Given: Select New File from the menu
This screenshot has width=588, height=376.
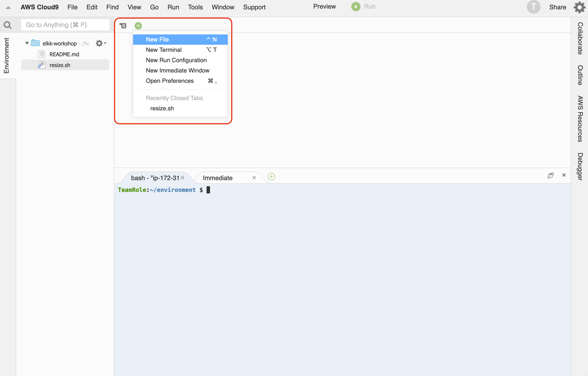Looking at the screenshot, I should coord(180,40).
